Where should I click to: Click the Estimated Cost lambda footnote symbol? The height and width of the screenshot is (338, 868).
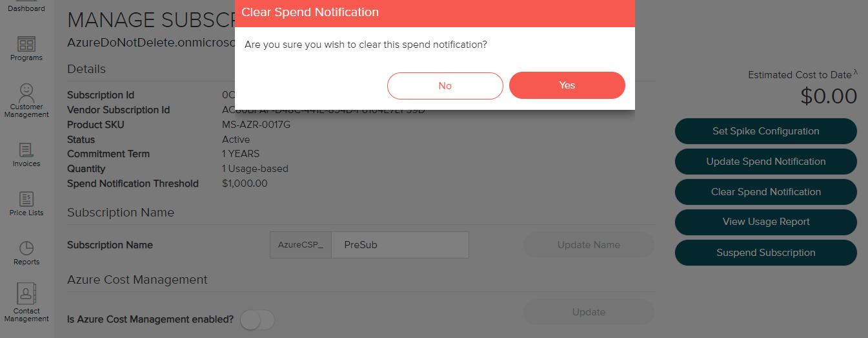[856, 72]
